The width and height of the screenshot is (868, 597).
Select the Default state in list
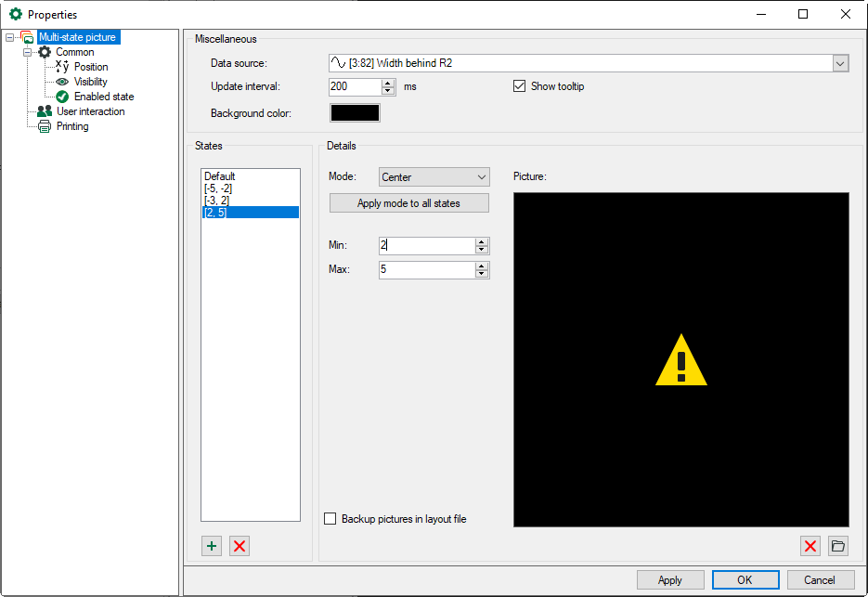click(x=251, y=176)
